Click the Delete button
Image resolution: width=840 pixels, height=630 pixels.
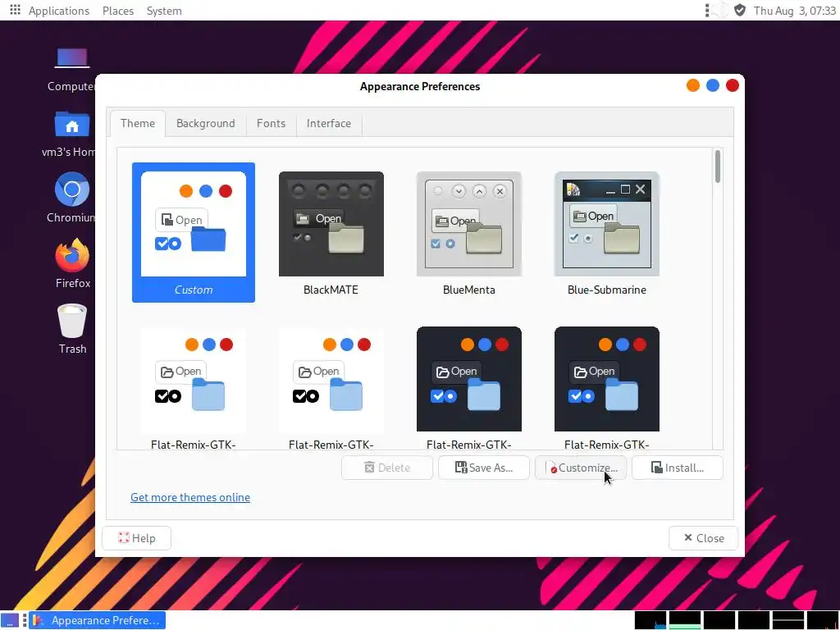pos(387,468)
